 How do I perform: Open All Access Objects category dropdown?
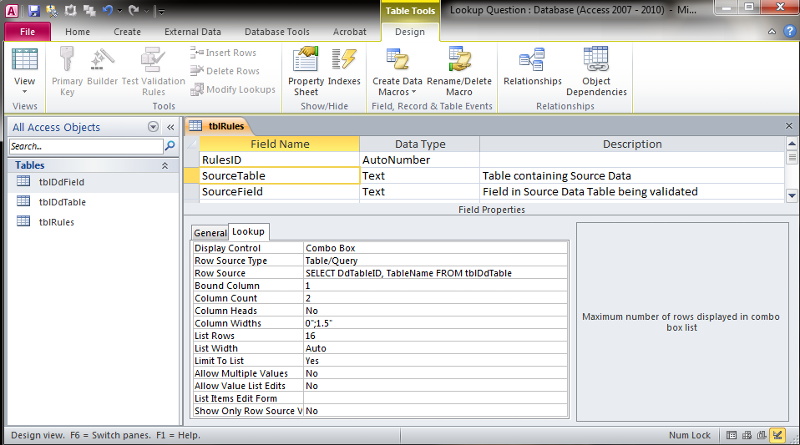153,127
